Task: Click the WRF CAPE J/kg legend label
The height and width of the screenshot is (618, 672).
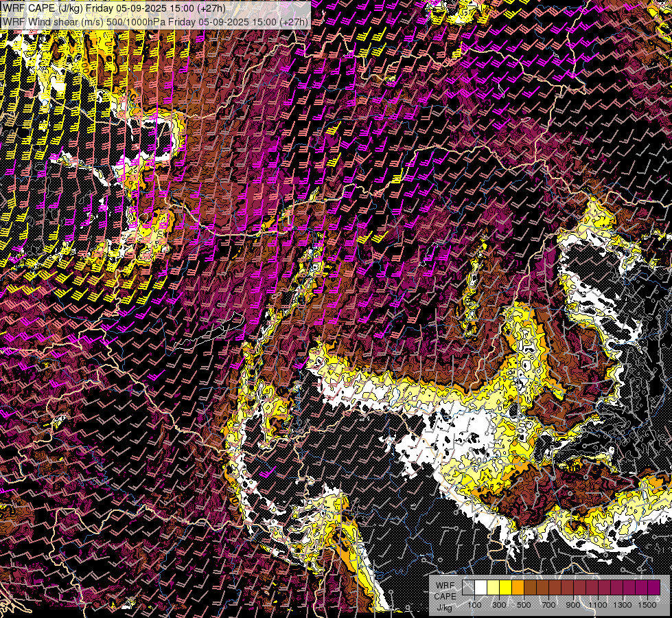Action: click(x=445, y=597)
